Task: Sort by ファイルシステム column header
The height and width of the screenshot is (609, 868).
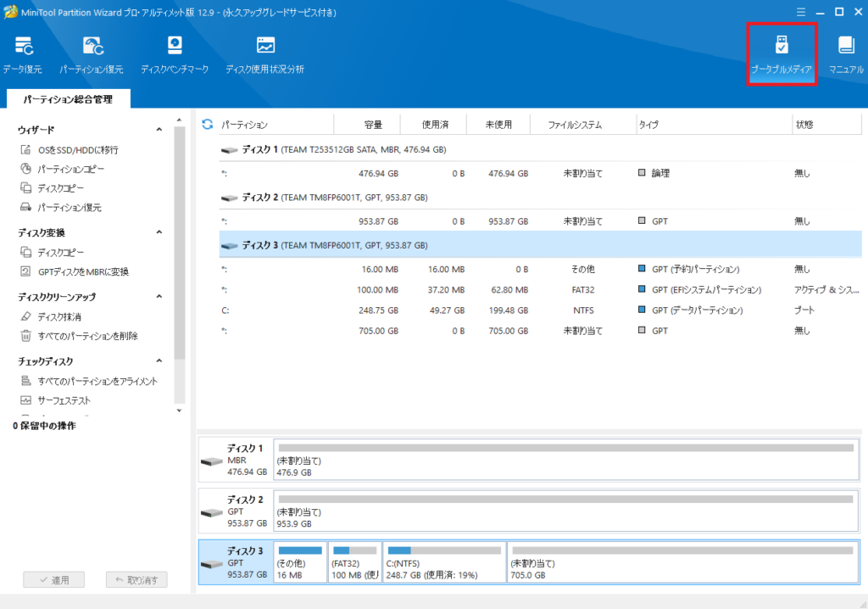Action: point(583,124)
